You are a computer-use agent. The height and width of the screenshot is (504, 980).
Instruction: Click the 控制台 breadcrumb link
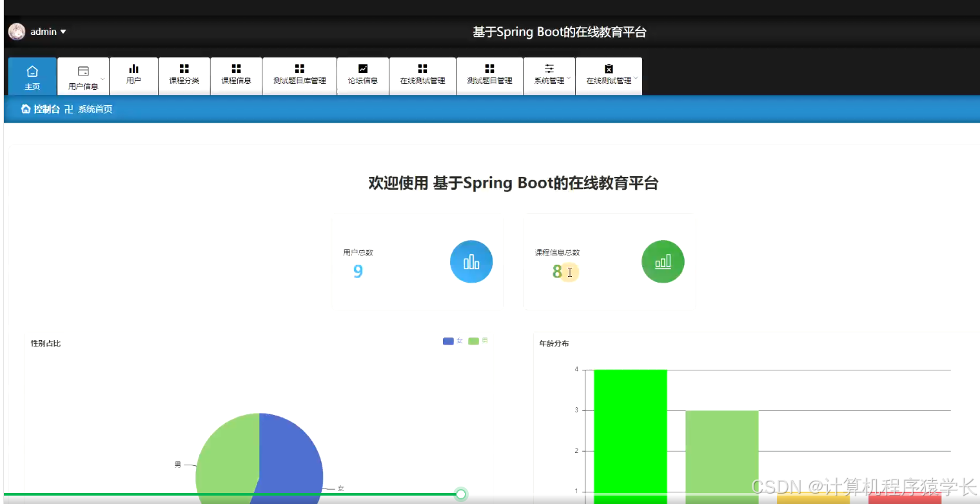pos(46,109)
